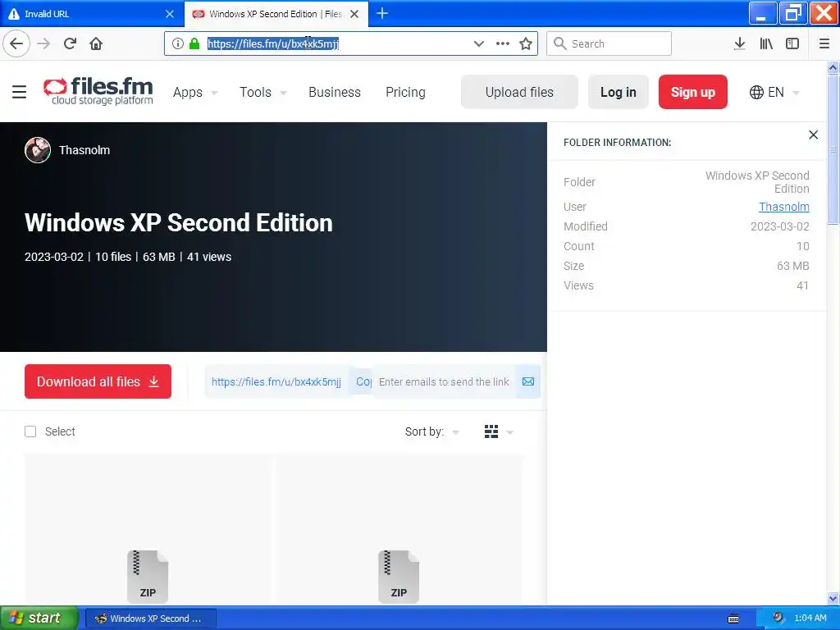Click the Size value 63 MB in panel

[x=793, y=266]
